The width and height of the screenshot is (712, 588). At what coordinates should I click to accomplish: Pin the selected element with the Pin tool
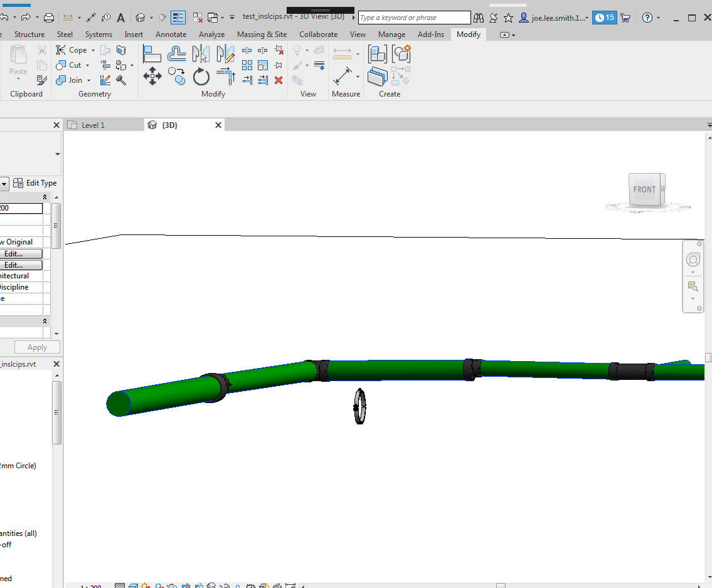tap(278, 65)
